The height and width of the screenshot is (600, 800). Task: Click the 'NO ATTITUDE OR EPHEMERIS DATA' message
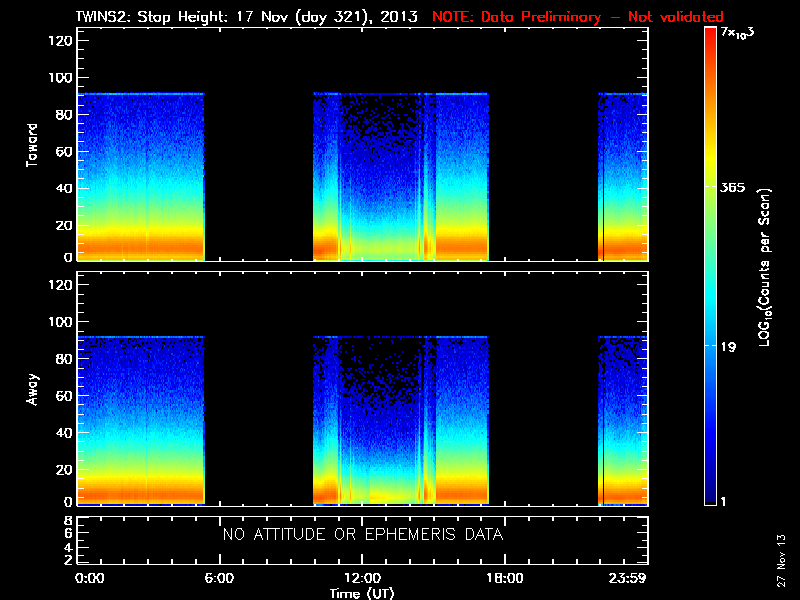click(362, 535)
